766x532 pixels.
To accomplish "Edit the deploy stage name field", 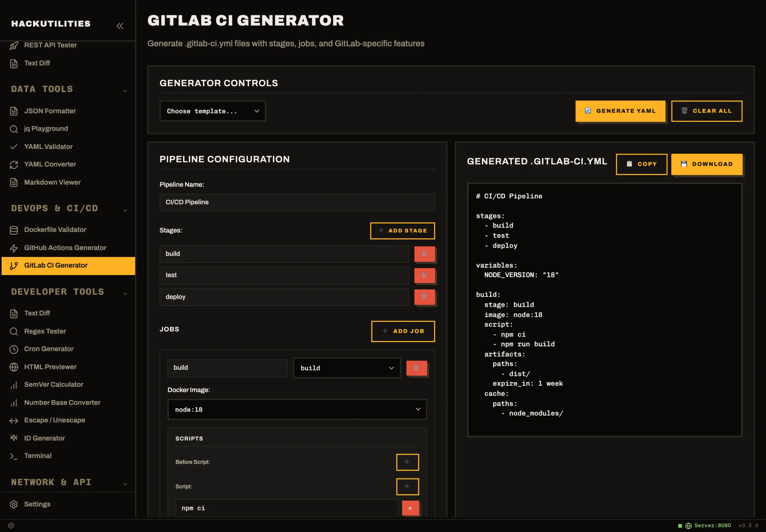I will [284, 297].
